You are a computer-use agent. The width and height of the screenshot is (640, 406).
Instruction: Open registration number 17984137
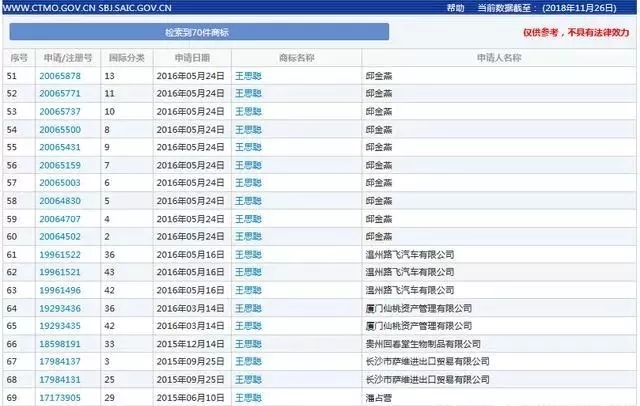click(60, 362)
